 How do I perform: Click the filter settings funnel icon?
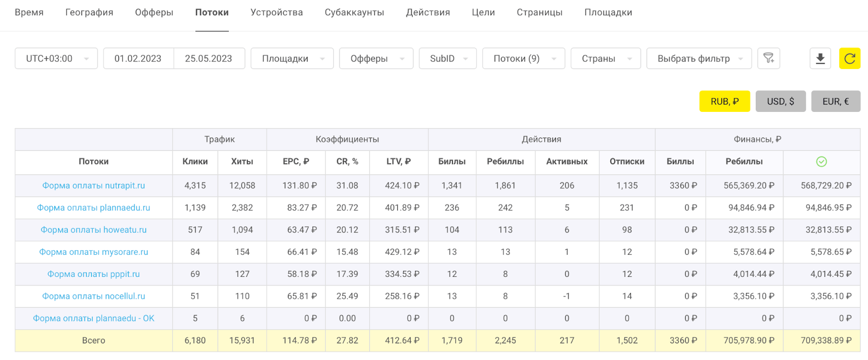click(769, 58)
